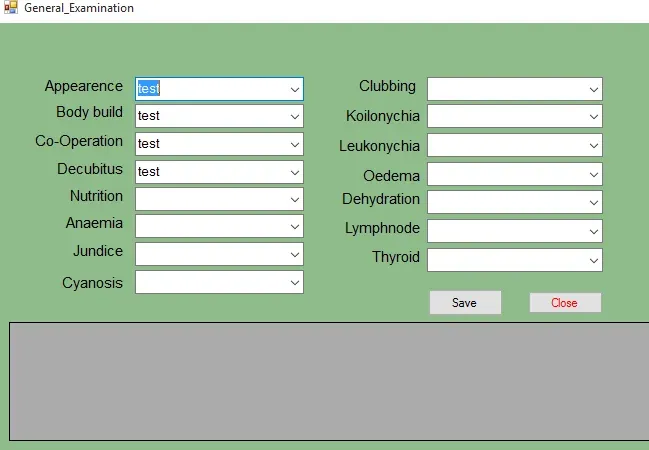Click the General_Examination window title icon
This screenshot has height=450, width=649.
[x=10, y=7]
